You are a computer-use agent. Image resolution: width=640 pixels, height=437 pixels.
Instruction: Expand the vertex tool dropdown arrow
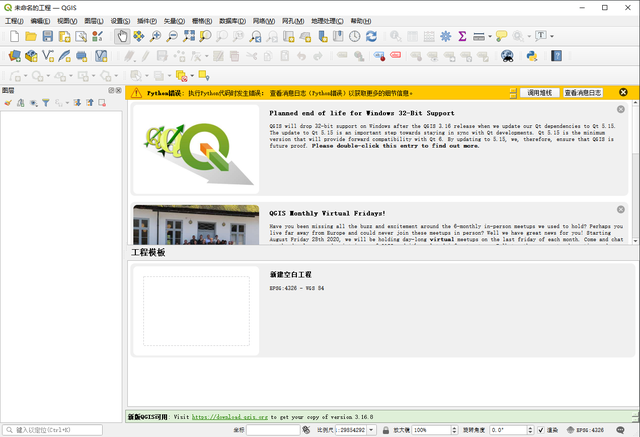click(207, 56)
